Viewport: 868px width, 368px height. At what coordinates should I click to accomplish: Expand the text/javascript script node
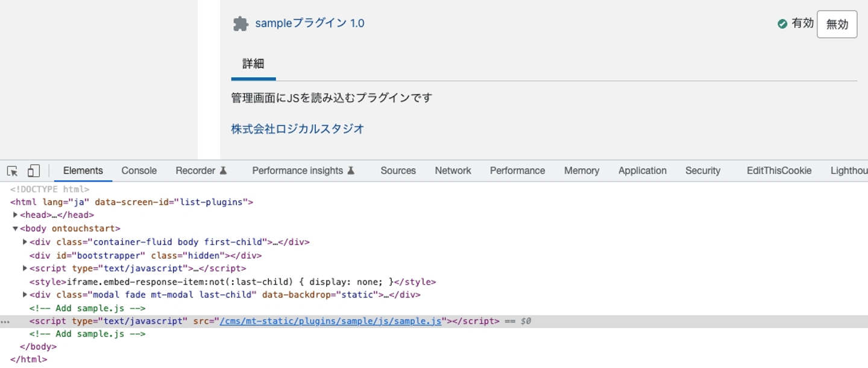coord(25,268)
